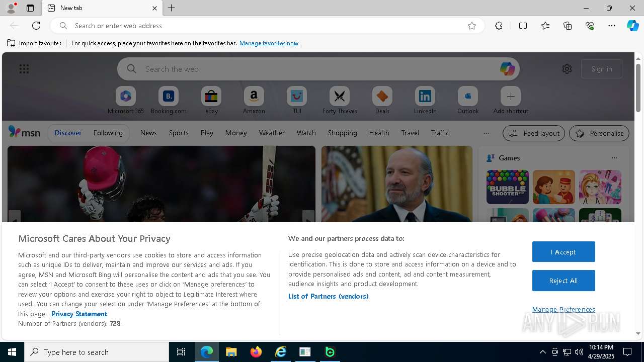Expand more msn categories ellipsis
Image resolution: width=644 pixels, height=362 pixels.
tap(486, 133)
